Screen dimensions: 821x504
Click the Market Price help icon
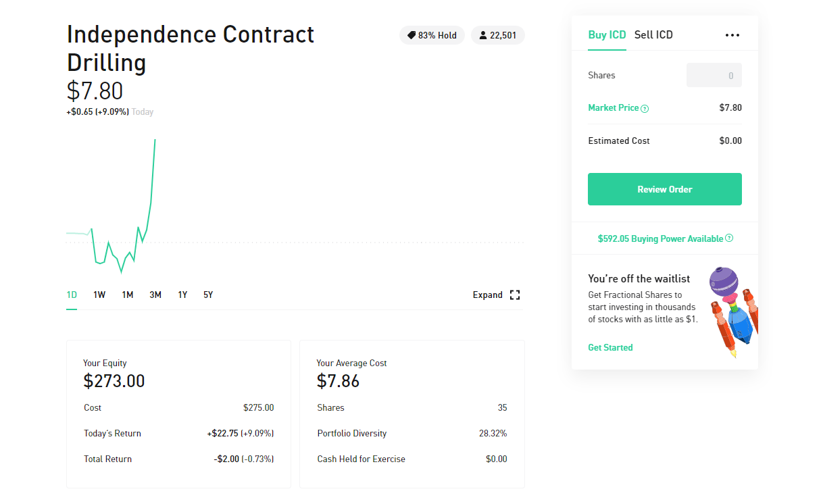point(645,109)
